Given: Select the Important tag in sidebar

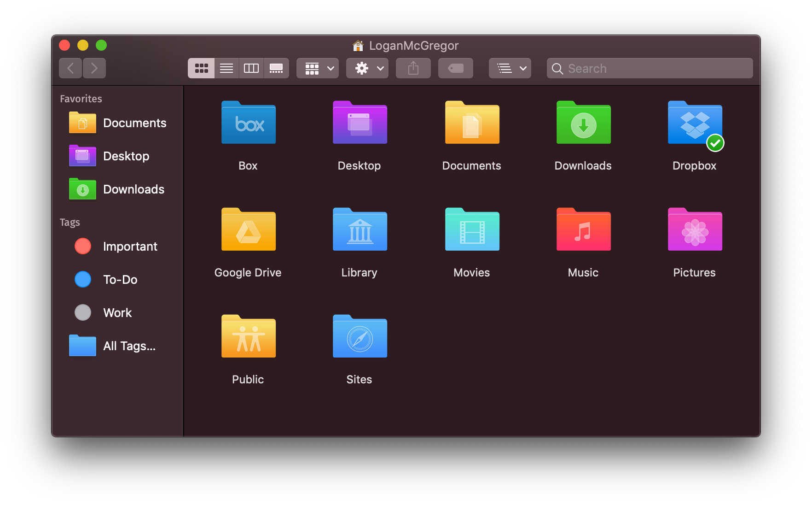Looking at the screenshot, I should 130,246.
